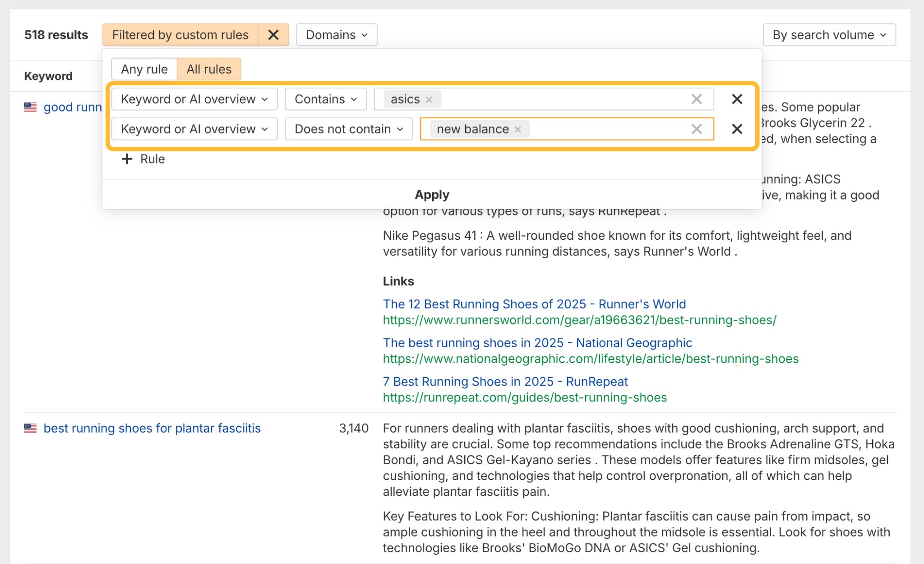Remove the asics tag from the filter
Viewport: 924px width, 564px height.
(430, 99)
